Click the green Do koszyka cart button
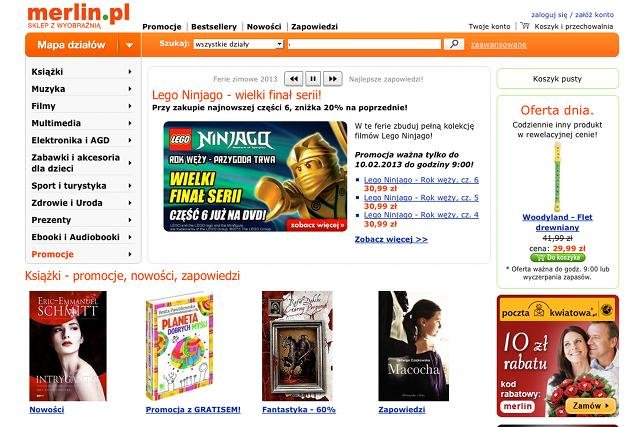 (557, 258)
